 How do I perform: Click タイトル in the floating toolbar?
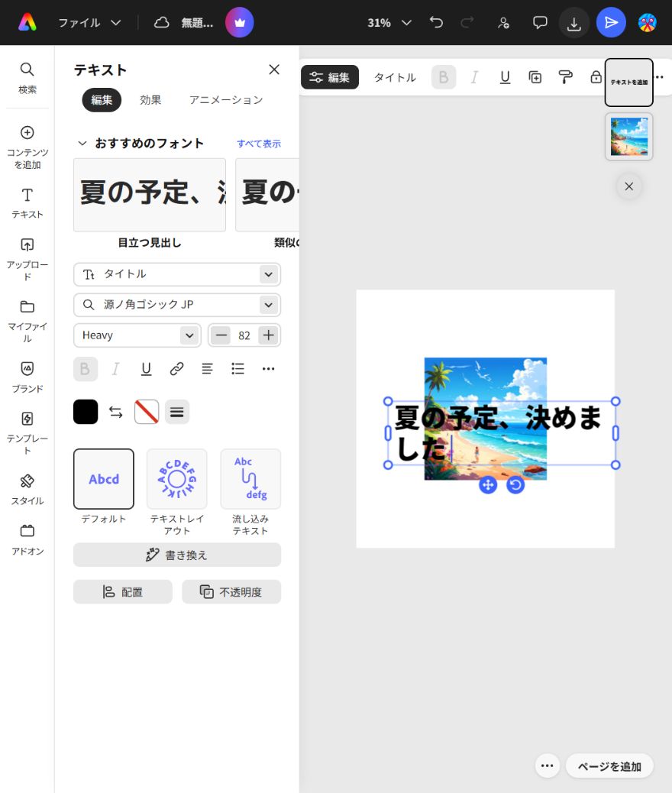[x=395, y=77]
